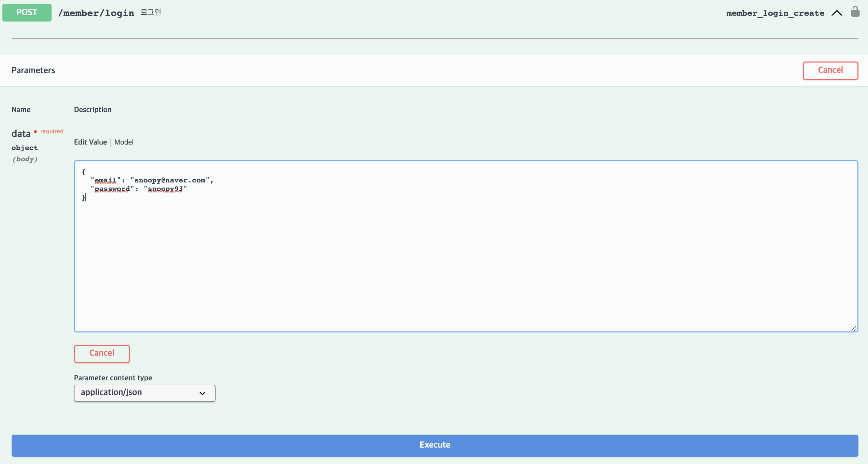Click the authorization lock icon
868x464 pixels.
[x=855, y=12]
